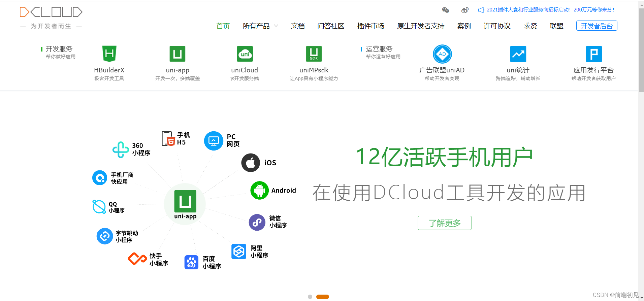
Task: Click the iOS Apple icon
Action: tap(251, 163)
